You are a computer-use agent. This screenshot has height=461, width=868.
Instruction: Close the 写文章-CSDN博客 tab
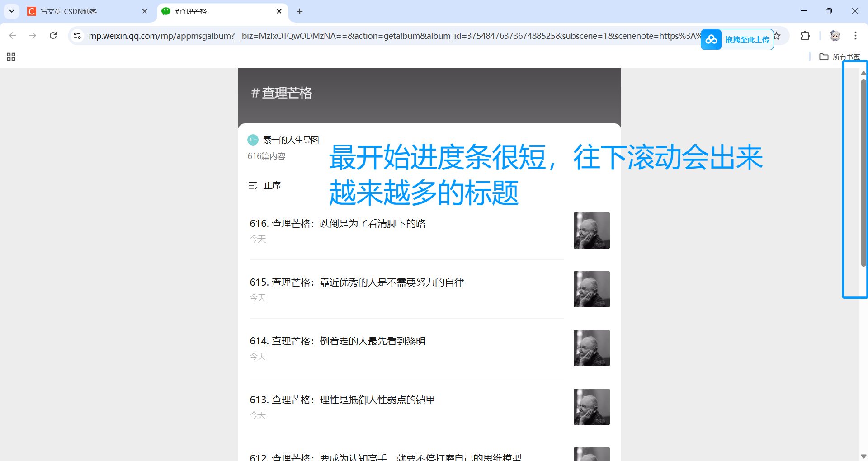tap(145, 11)
